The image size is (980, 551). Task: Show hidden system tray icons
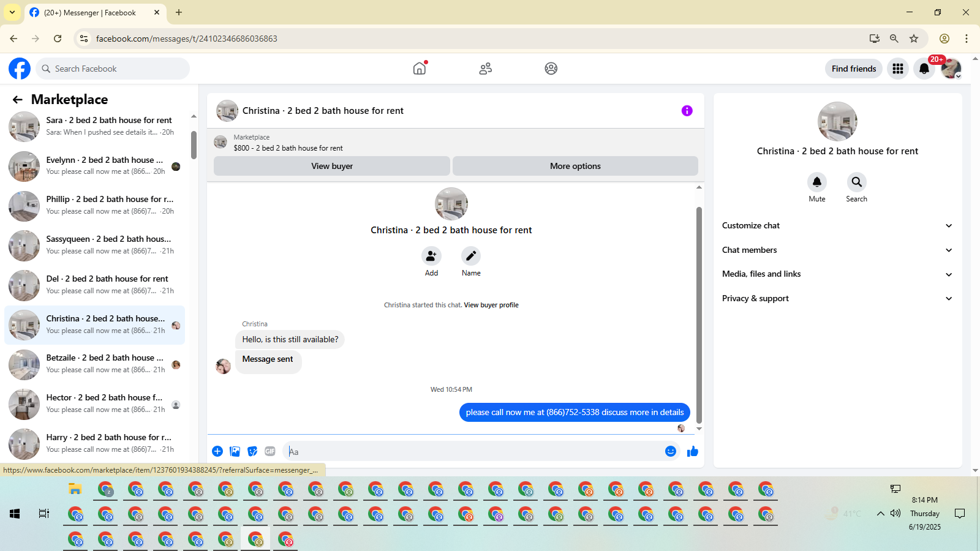[x=880, y=514]
